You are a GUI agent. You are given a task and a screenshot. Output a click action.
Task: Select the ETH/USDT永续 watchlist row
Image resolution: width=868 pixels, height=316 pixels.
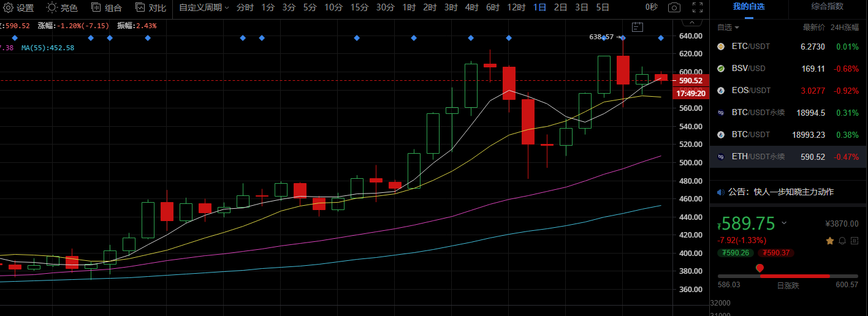(788, 157)
